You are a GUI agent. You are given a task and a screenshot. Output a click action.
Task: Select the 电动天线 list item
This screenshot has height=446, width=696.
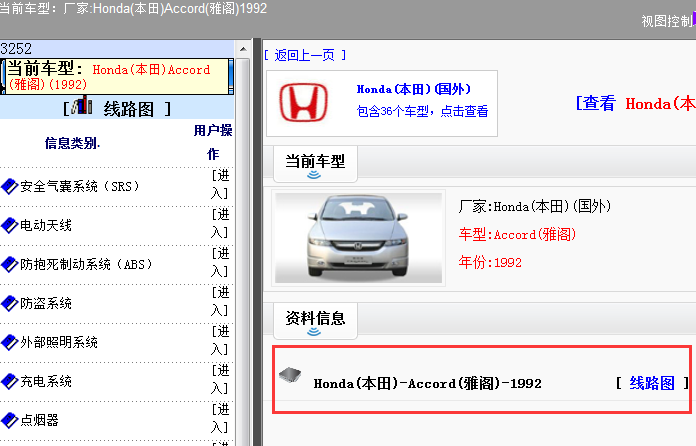46,225
